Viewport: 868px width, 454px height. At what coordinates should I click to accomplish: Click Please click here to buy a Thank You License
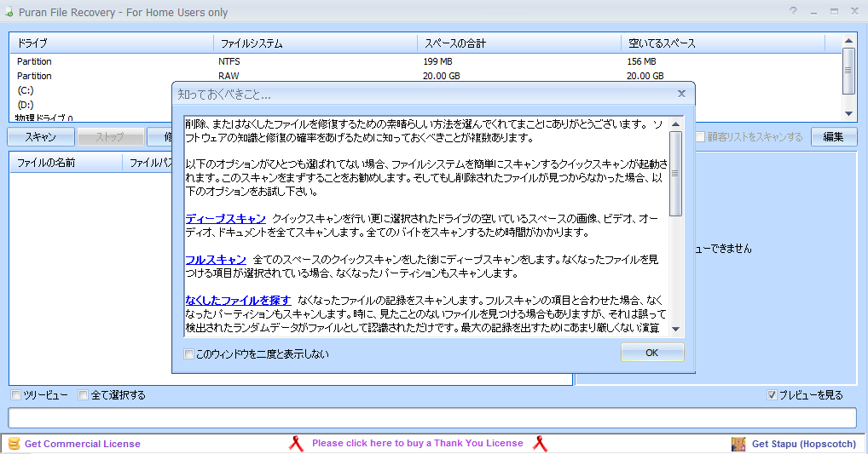[x=418, y=443]
